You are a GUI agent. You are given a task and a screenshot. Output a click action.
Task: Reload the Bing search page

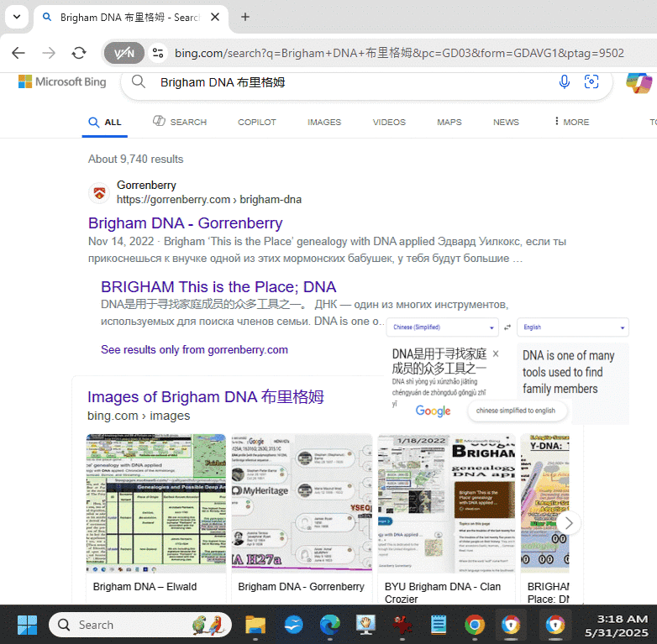[x=79, y=53]
